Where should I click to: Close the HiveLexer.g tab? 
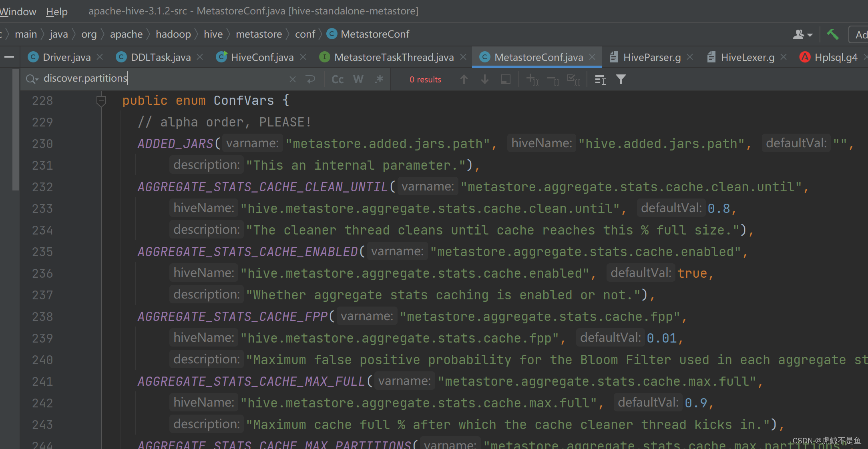[784, 57]
